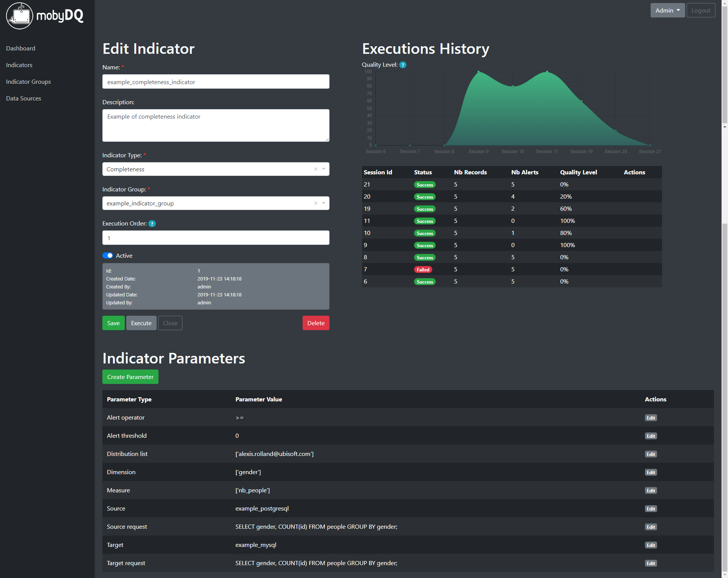Click the red Delete button
728x578 pixels.
pyautogui.click(x=315, y=323)
